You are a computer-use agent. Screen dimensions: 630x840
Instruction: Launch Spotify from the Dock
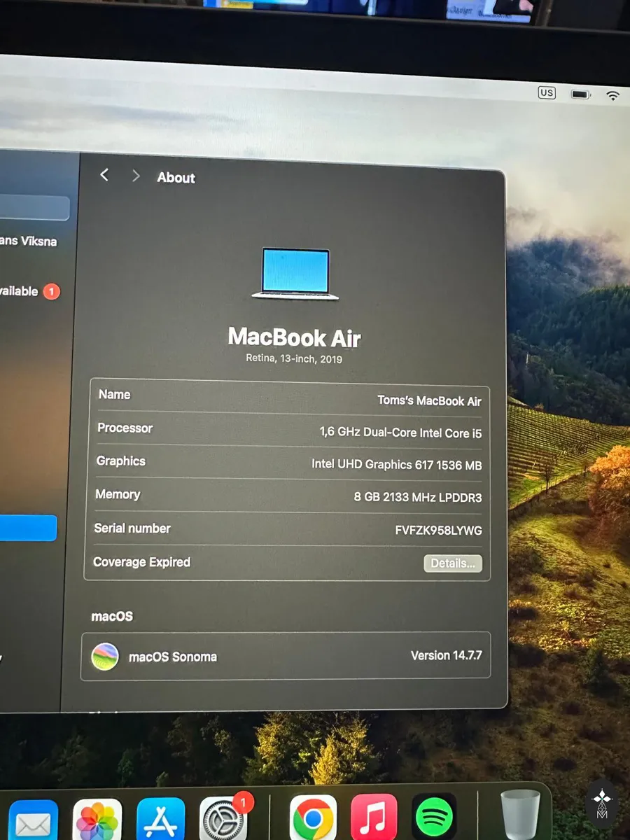pos(434,816)
